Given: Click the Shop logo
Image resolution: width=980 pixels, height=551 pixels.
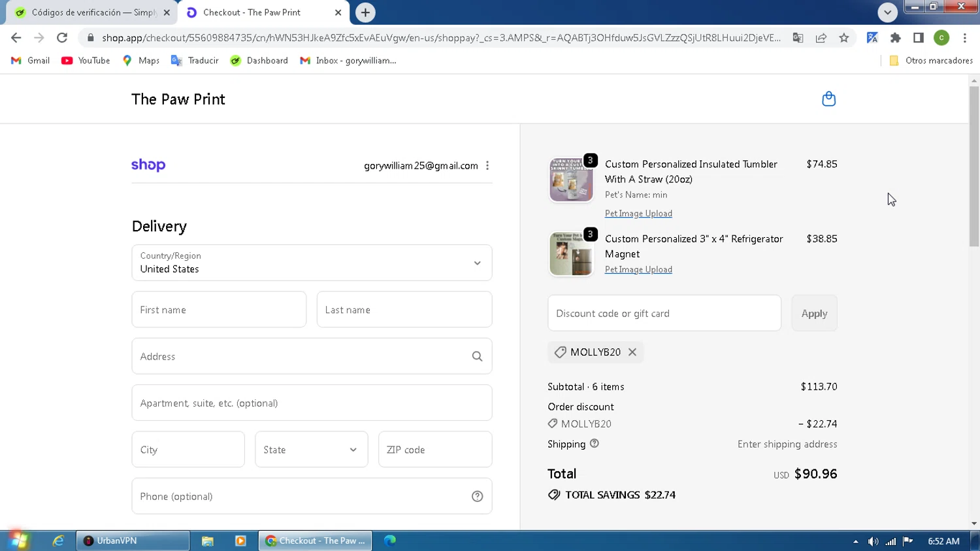Looking at the screenshot, I should [x=148, y=165].
